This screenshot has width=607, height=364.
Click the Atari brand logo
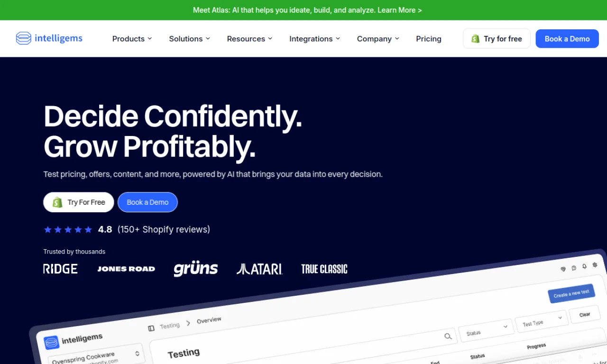pyautogui.click(x=259, y=269)
